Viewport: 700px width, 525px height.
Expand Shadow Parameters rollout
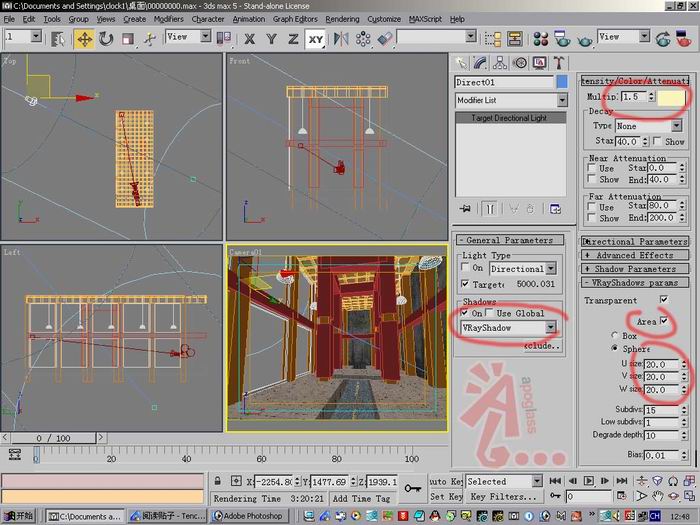635,269
